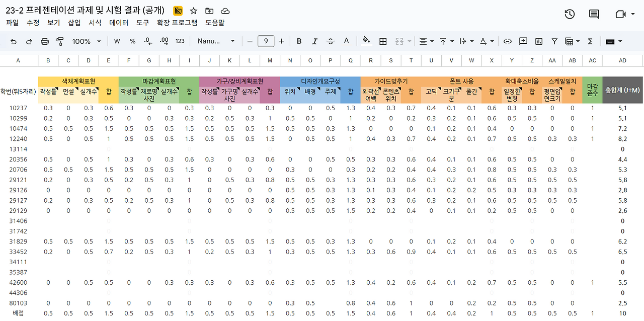
Task: Click the yellow view-only badge icon
Action: (178, 11)
